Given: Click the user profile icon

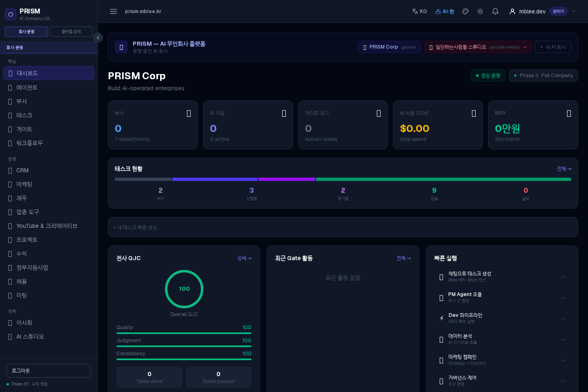Looking at the screenshot, I should pyautogui.click(x=512, y=11).
